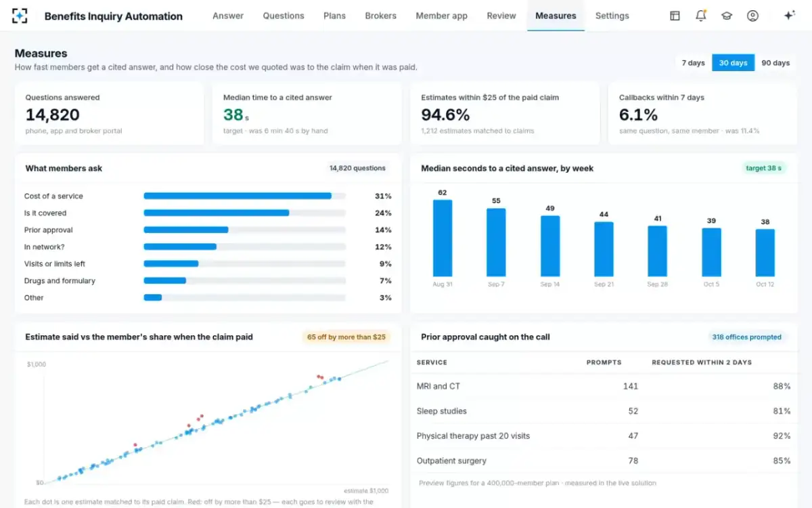Click the SERVICE column header
812x508 pixels.
(x=432, y=362)
